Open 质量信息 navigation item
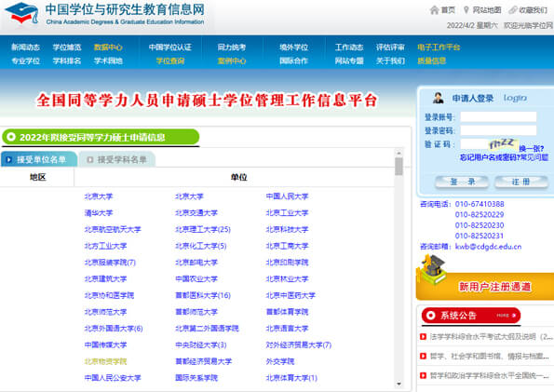The image size is (554, 392). pyautogui.click(x=431, y=61)
